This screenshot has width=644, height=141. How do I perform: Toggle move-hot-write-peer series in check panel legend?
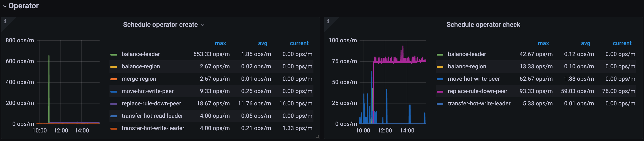tap(474, 79)
